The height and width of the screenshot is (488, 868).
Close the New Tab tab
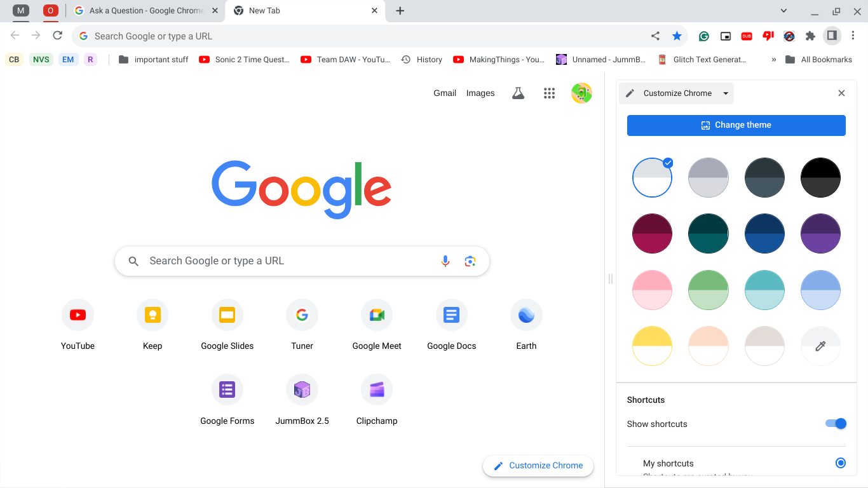coord(374,11)
